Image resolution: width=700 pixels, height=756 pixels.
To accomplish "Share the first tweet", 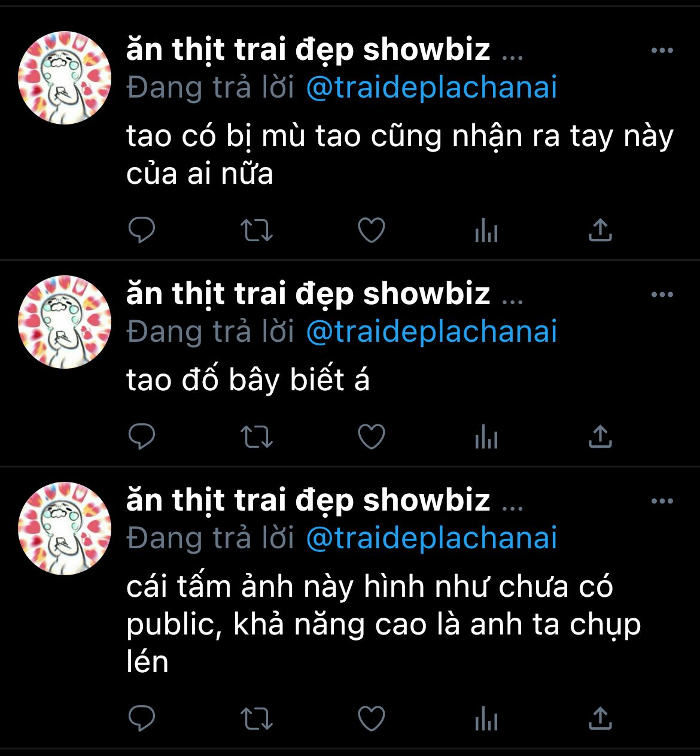I will pos(600,230).
